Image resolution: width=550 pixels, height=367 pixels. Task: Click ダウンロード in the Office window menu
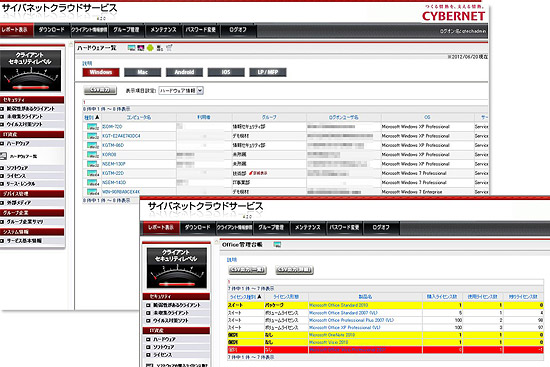point(197,228)
